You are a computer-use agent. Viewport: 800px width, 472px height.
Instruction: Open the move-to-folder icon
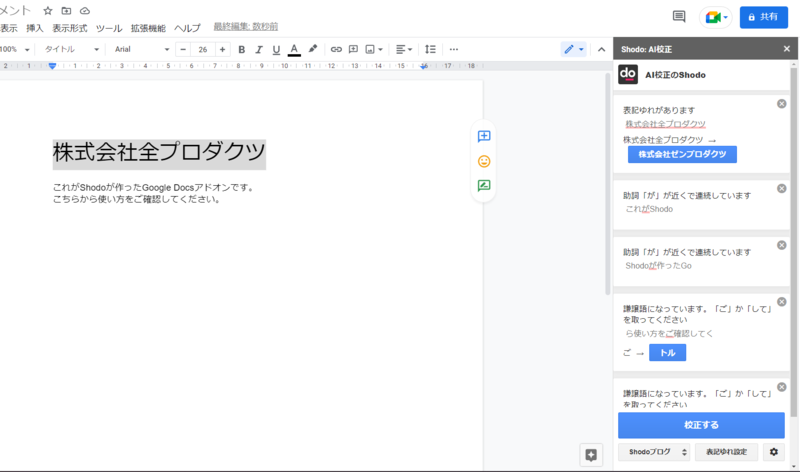point(66,11)
